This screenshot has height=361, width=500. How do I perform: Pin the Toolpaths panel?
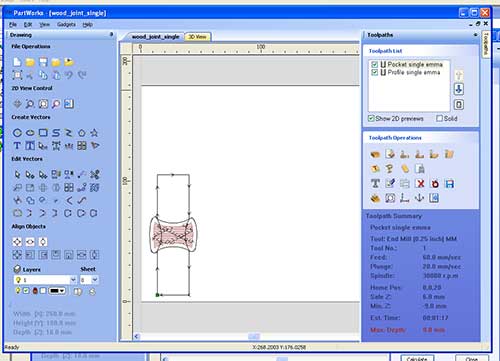coord(475,35)
